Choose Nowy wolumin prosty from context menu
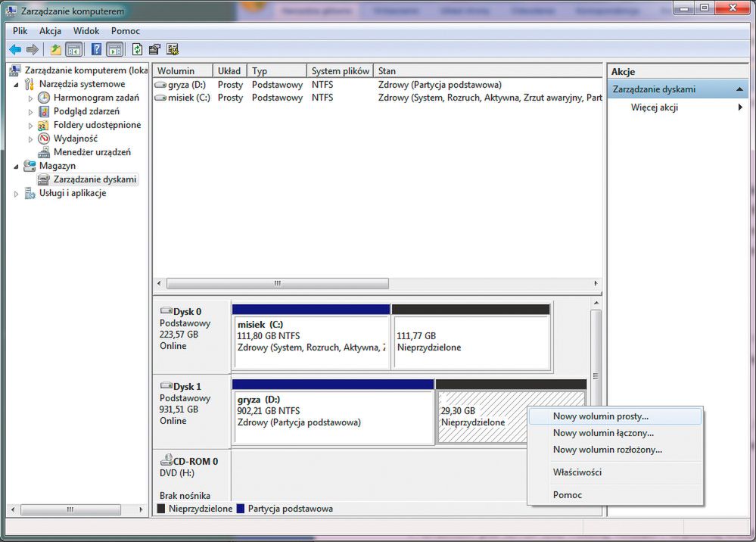Screen dimensions: 756x542 point(614,416)
